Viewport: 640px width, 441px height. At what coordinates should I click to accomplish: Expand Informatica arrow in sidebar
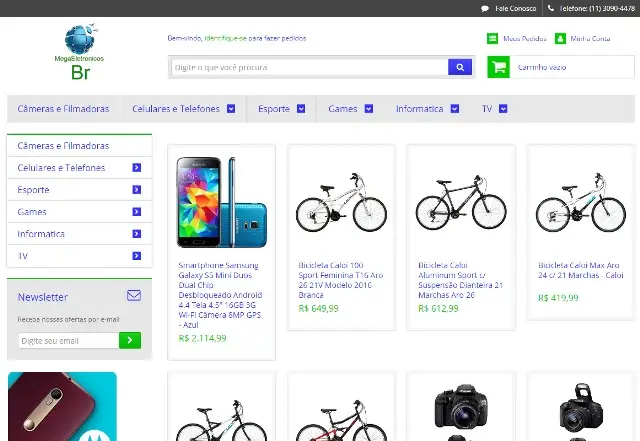(137, 234)
